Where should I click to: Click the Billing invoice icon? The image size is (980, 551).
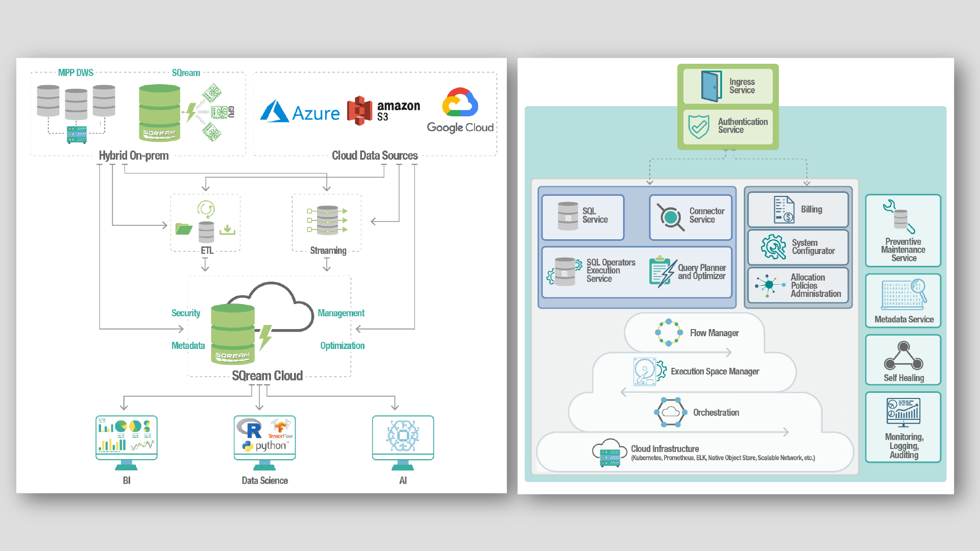point(784,210)
